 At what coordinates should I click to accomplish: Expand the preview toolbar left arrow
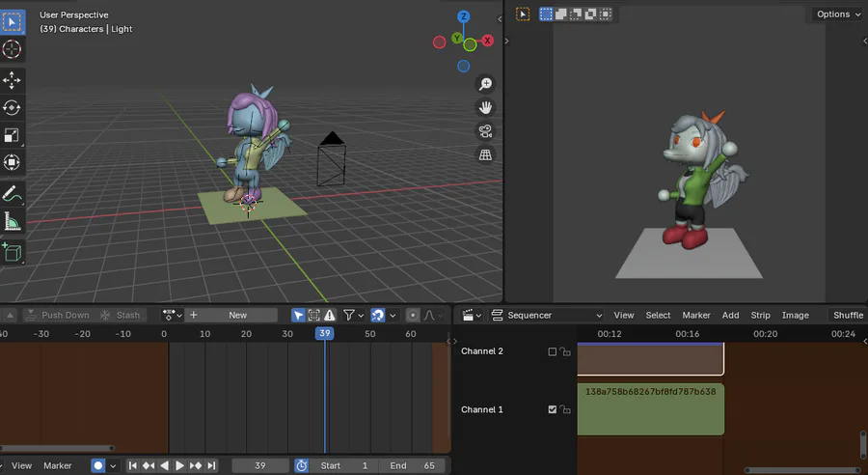tap(506, 41)
